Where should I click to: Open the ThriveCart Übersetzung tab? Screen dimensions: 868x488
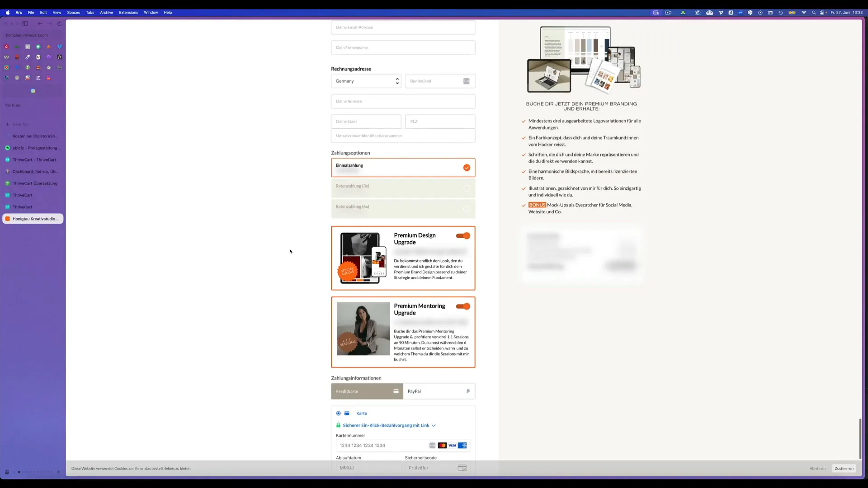pyautogui.click(x=33, y=183)
